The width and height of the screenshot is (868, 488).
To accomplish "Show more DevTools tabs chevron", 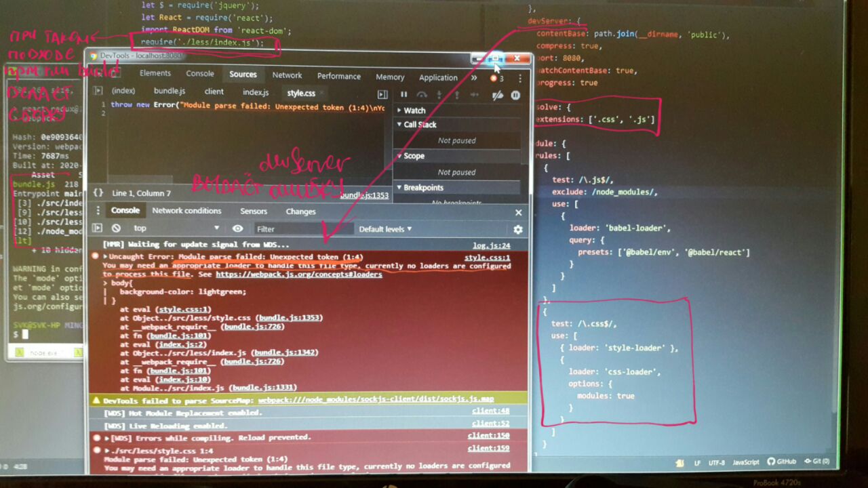I will (x=473, y=77).
